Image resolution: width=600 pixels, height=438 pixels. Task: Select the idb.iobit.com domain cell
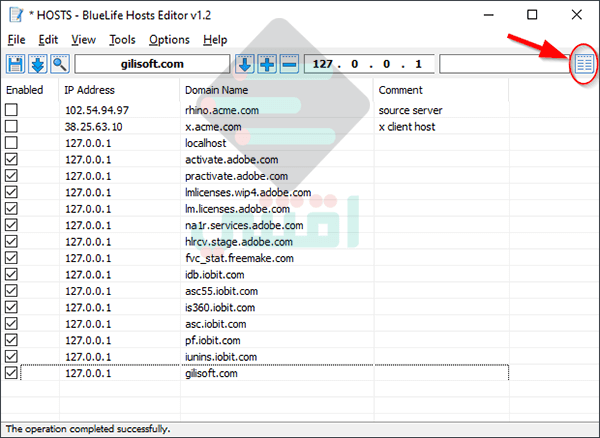pos(215,275)
